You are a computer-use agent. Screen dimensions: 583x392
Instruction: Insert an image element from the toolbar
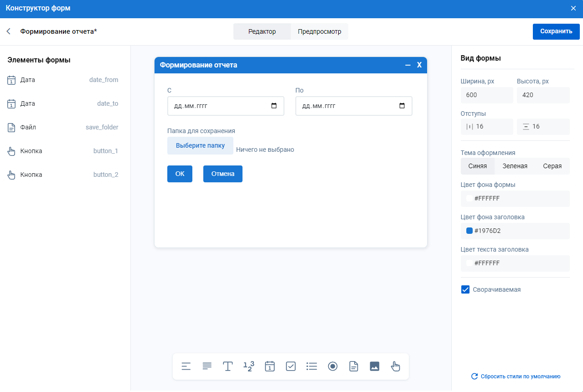(375, 366)
